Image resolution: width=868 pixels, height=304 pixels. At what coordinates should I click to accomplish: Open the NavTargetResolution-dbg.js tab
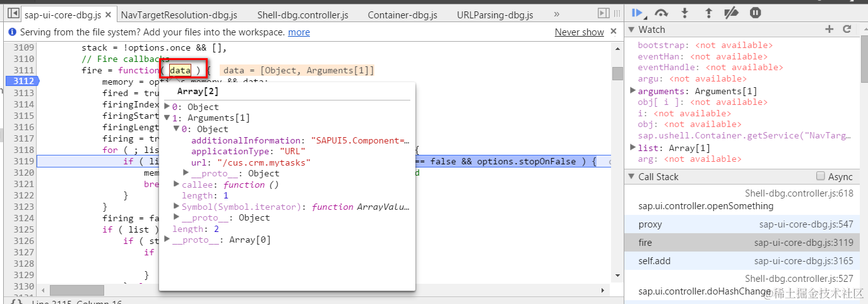click(179, 14)
